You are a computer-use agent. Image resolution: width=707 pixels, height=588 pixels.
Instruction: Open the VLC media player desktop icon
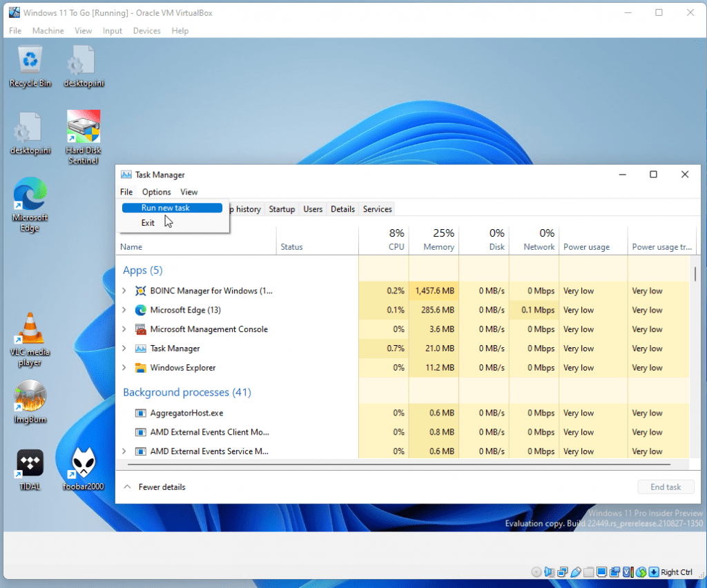click(x=30, y=330)
